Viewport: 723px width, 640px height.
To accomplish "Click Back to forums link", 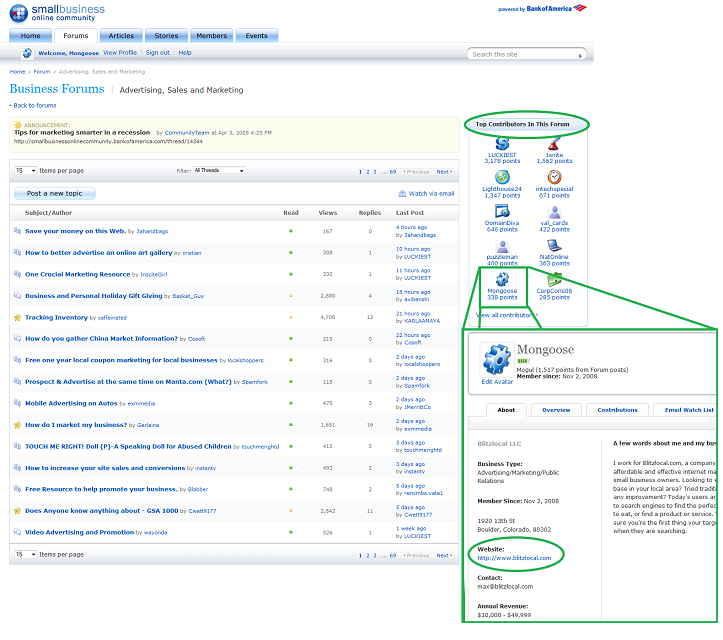I will (x=35, y=105).
